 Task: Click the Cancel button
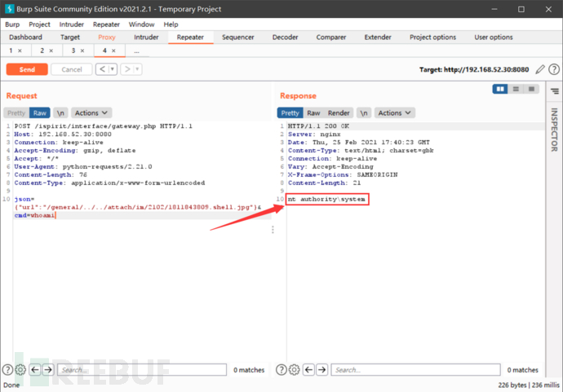tap(72, 69)
